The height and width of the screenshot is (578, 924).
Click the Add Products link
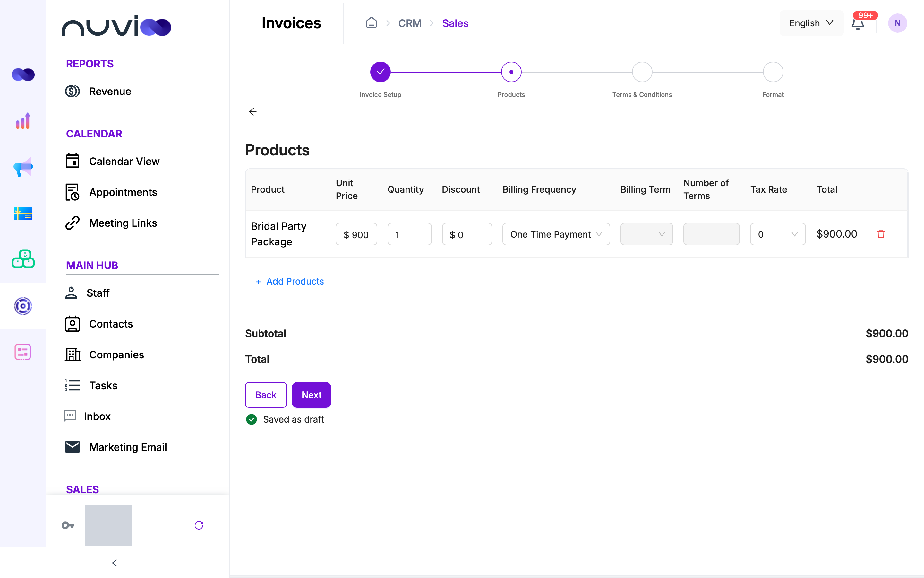point(290,281)
